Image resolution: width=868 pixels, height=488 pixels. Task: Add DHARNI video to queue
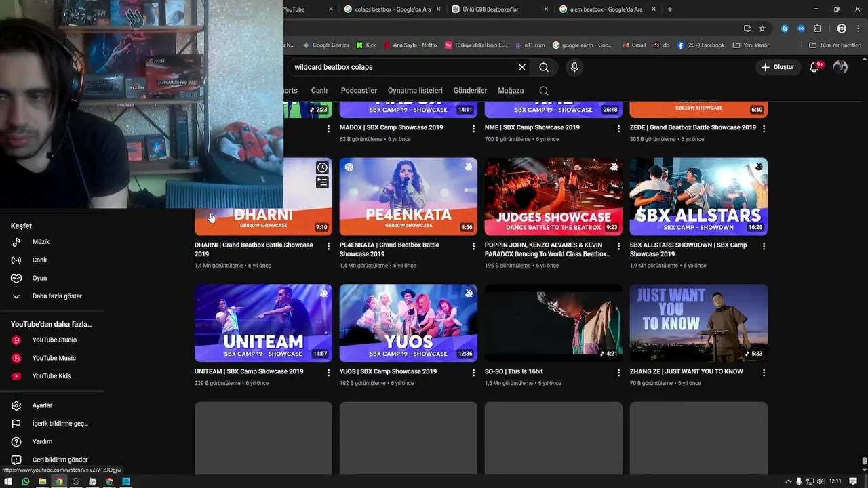322,182
